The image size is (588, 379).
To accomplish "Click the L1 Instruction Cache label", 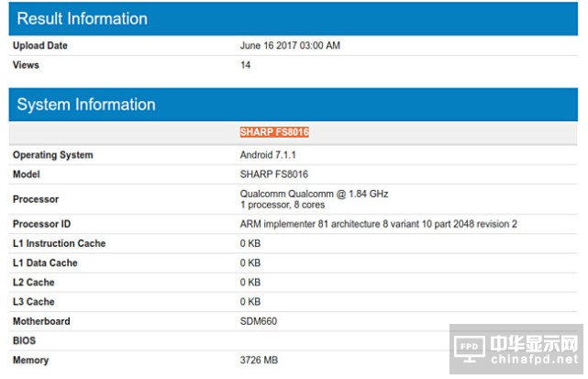I will tap(59, 243).
